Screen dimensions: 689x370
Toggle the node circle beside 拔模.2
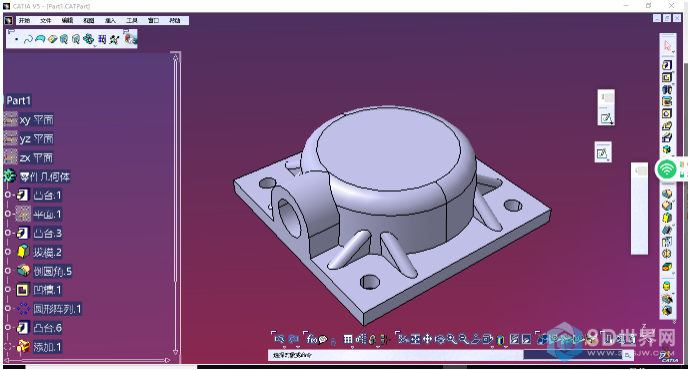pyautogui.click(x=7, y=252)
